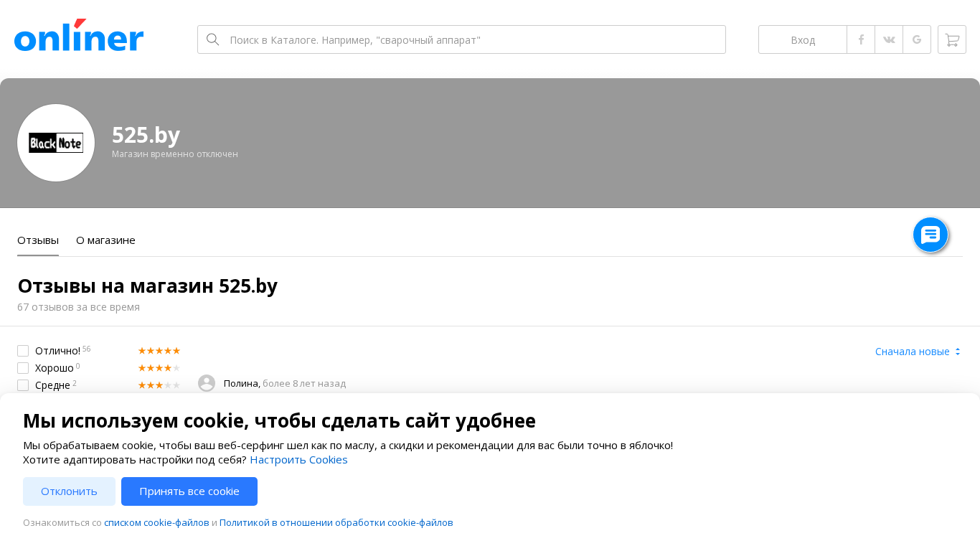Check the Отлично! rating filter
Image resolution: width=980 pixels, height=551 pixels.
click(23, 351)
